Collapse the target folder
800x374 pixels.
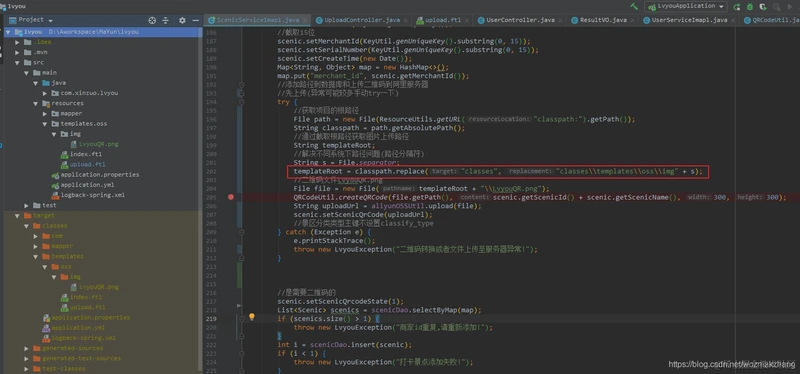pyautogui.click(x=17, y=215)
